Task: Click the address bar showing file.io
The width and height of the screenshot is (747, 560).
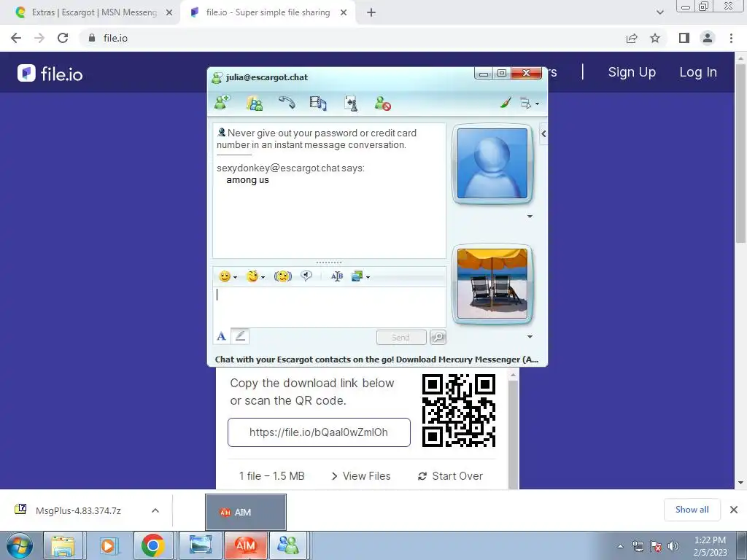Action: pyautogui.click(x=352, y=38)
